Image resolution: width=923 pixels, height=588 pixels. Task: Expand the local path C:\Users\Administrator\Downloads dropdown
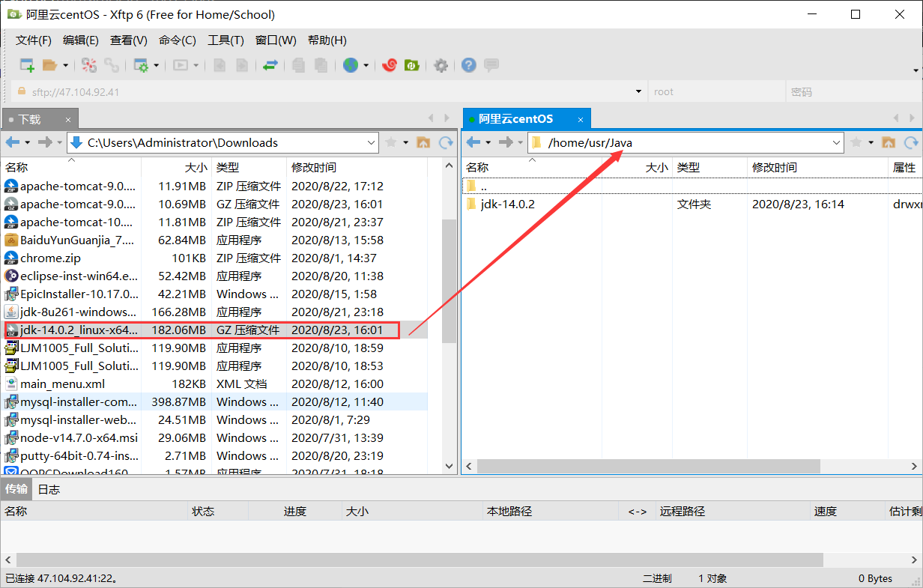pyautogui.click(x=372, y=142)
